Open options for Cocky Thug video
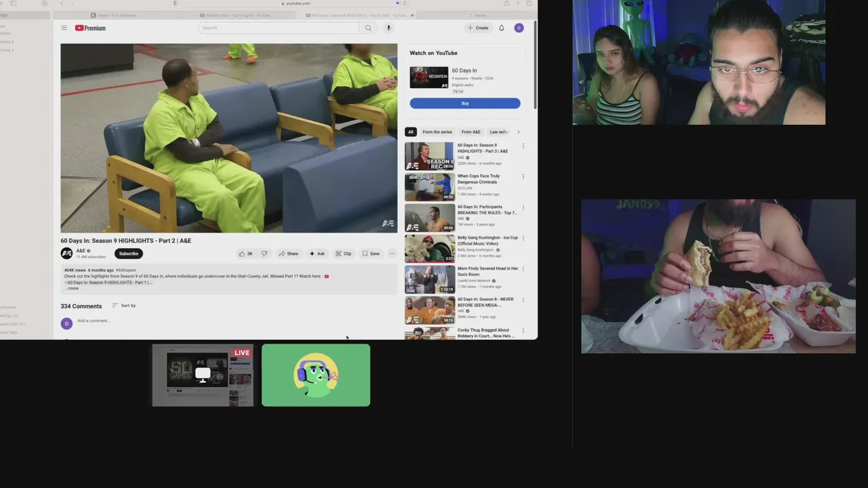 (x=523, y=331)
